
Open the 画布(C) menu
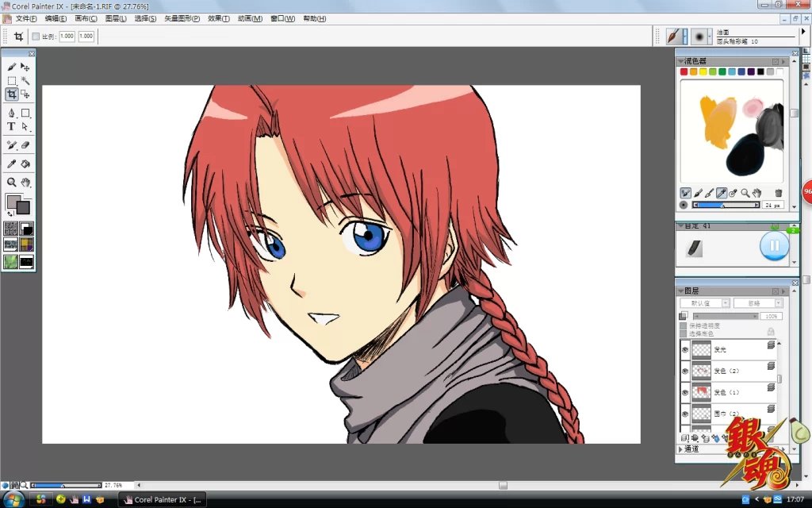coord(86,19)
